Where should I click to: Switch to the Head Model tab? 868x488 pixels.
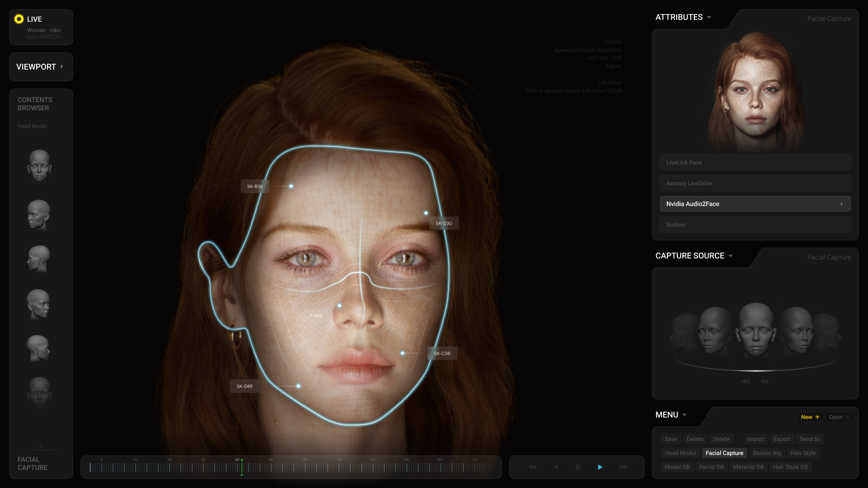tap(680, 453)
